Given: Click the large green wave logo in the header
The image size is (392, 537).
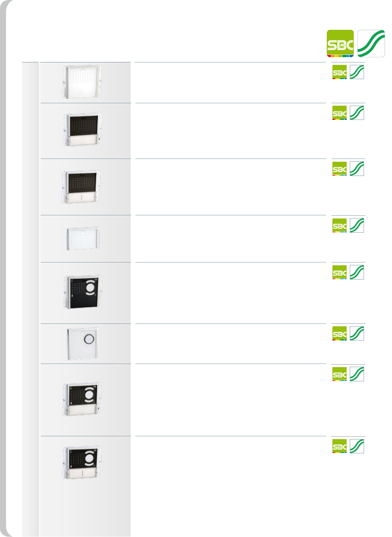Looking at the screenshot, I should (371, 43).
